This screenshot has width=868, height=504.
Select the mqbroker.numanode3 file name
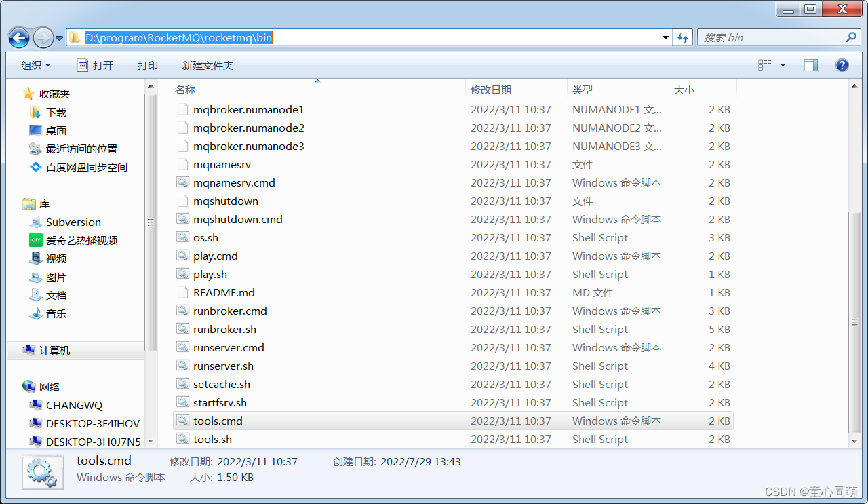(x=249, y=146)
